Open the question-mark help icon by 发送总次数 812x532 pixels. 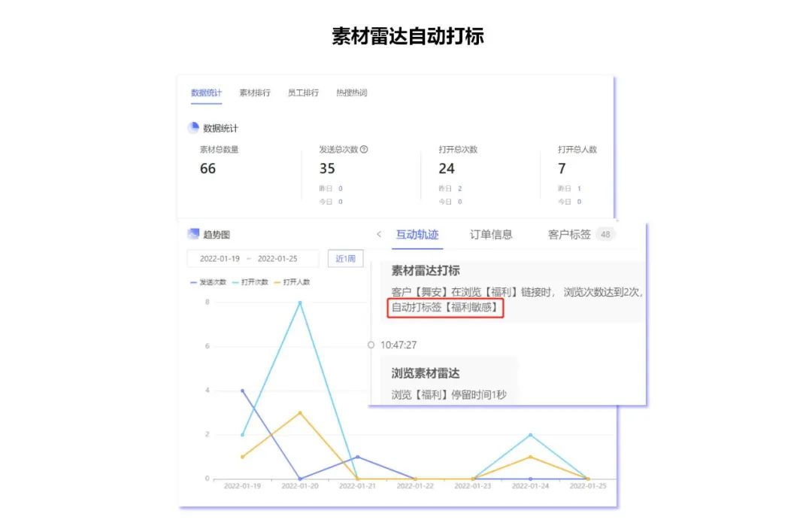click(x=362, y=149)
